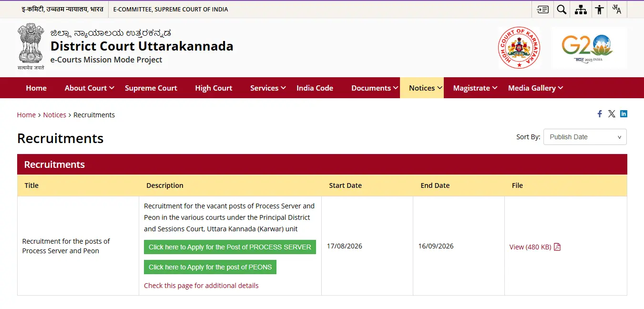Open the Supreme Court menu item
Viewport: 644px width, 309px height.
(x=151, y=88)
